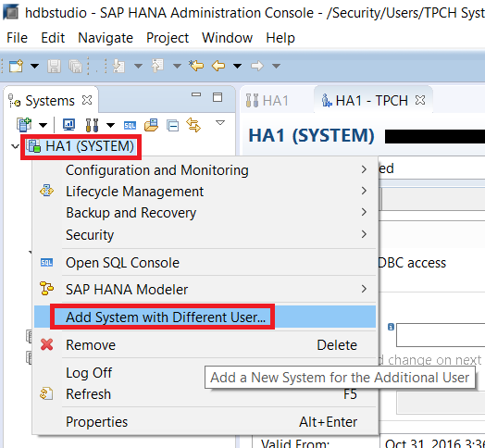
Task: Open the Edit menu
Action: coord(53,38)
